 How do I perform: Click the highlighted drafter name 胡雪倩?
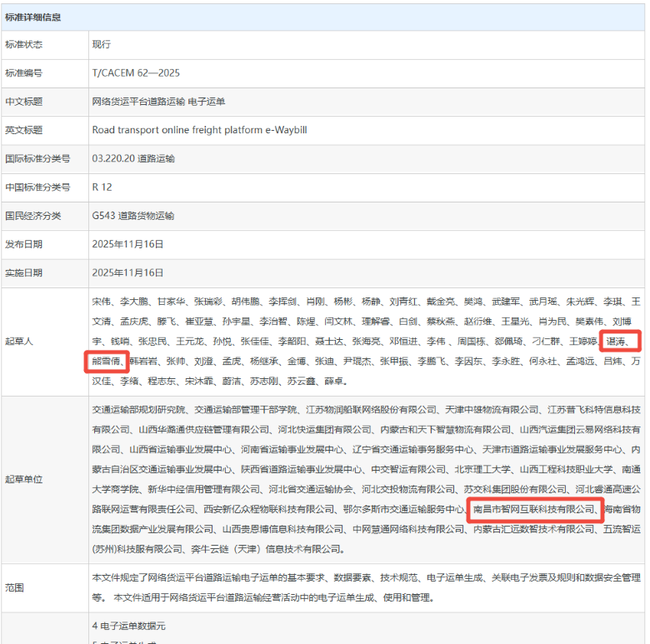tap(107, 362)
